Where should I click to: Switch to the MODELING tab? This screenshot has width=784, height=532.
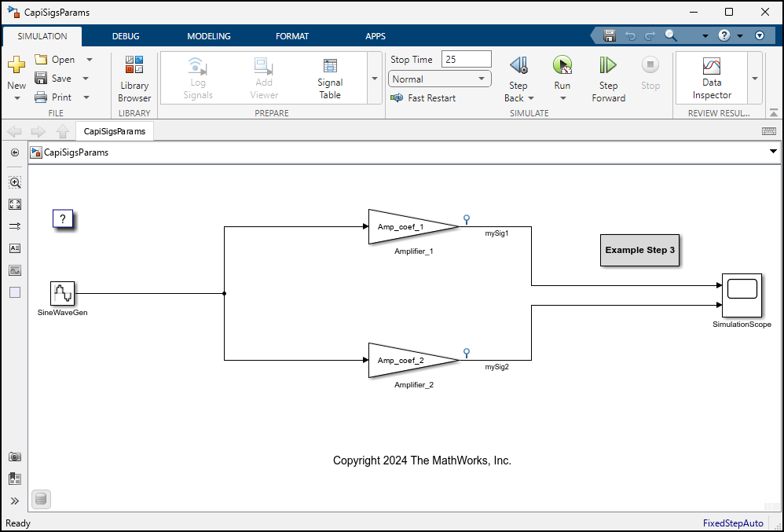tap(208, 36)
